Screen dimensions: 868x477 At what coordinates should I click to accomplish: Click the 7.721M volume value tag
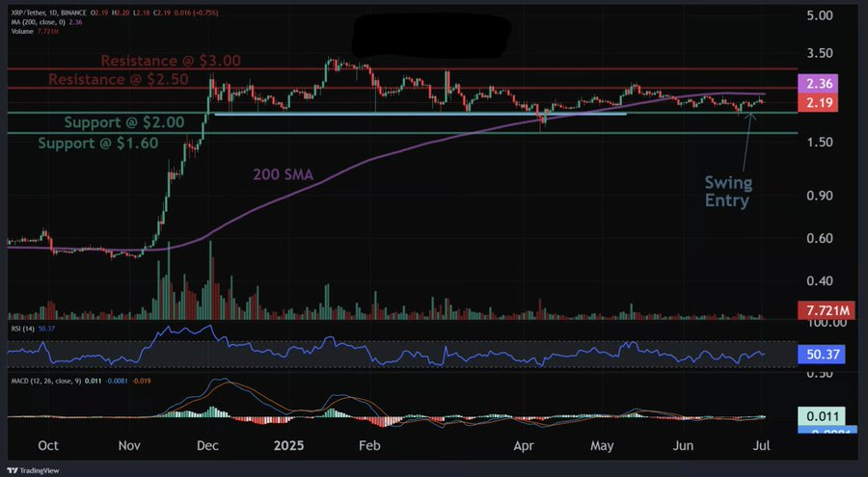pos(827,310)
